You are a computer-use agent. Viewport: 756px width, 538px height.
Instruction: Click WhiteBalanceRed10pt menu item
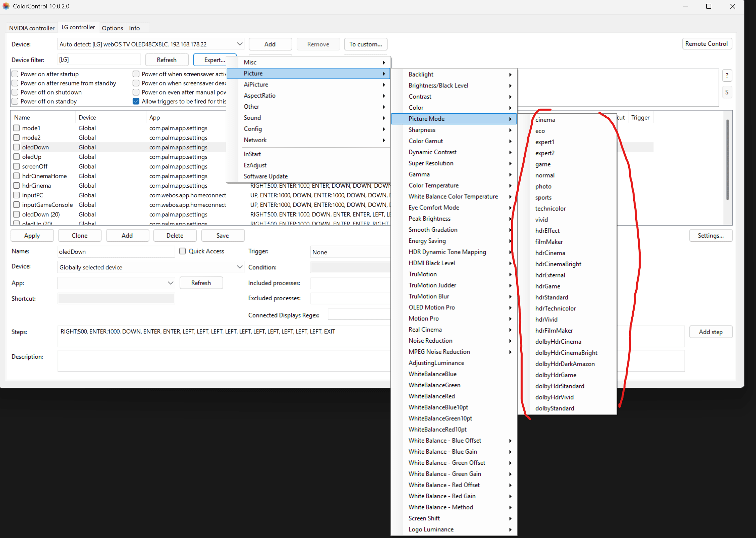click(454, 429)
